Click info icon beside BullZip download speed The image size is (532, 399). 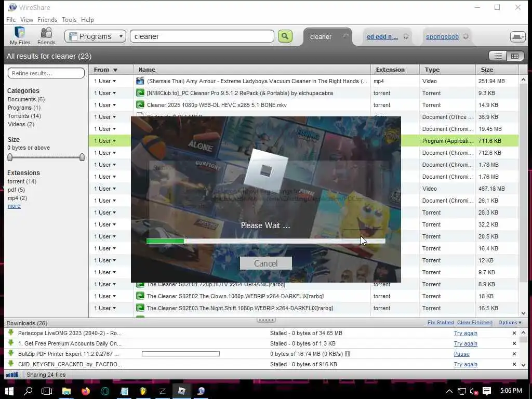point(348,354)
